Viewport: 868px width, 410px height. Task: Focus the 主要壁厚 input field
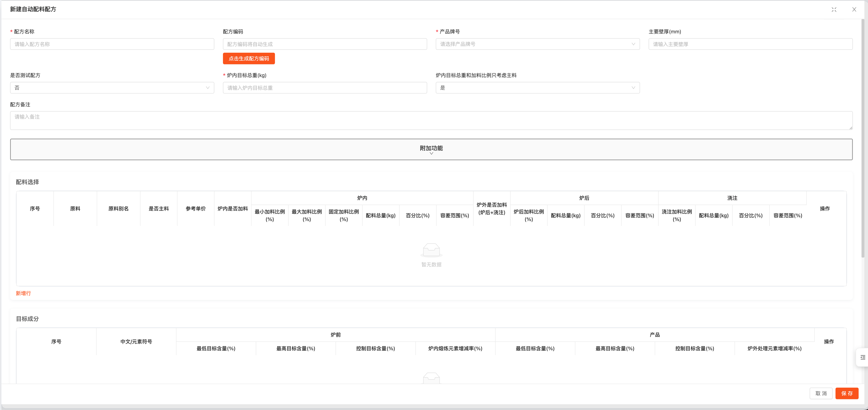(750, 44)
